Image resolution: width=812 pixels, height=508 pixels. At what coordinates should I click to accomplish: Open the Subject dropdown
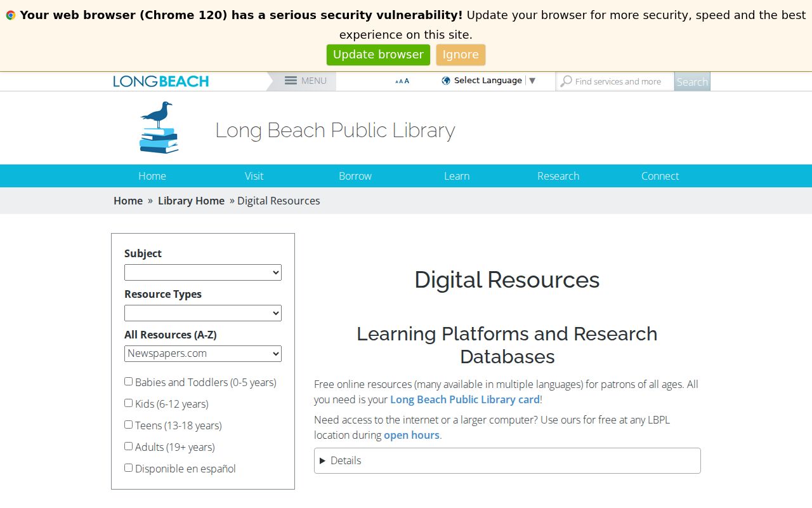point(203,272)
